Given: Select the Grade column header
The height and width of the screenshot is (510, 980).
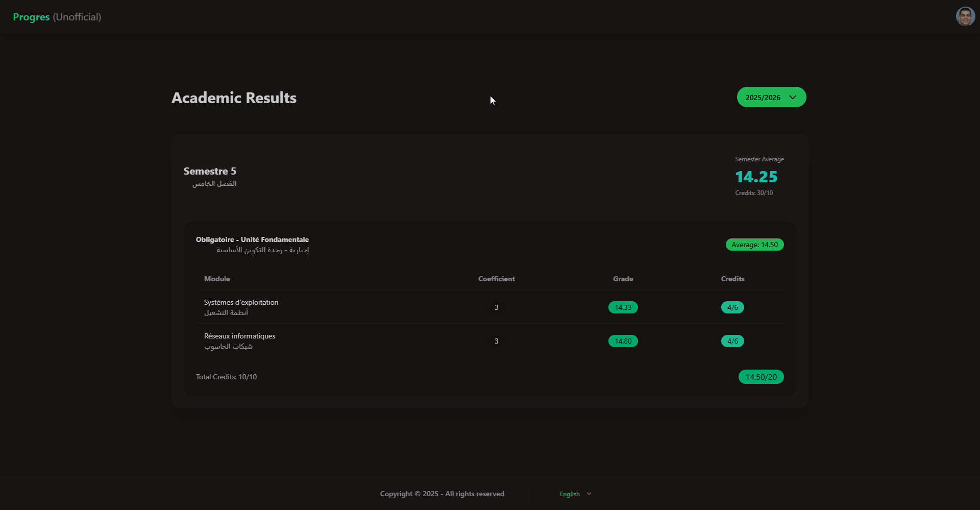Looking at the screenshot, I should (x=622, y=279).
